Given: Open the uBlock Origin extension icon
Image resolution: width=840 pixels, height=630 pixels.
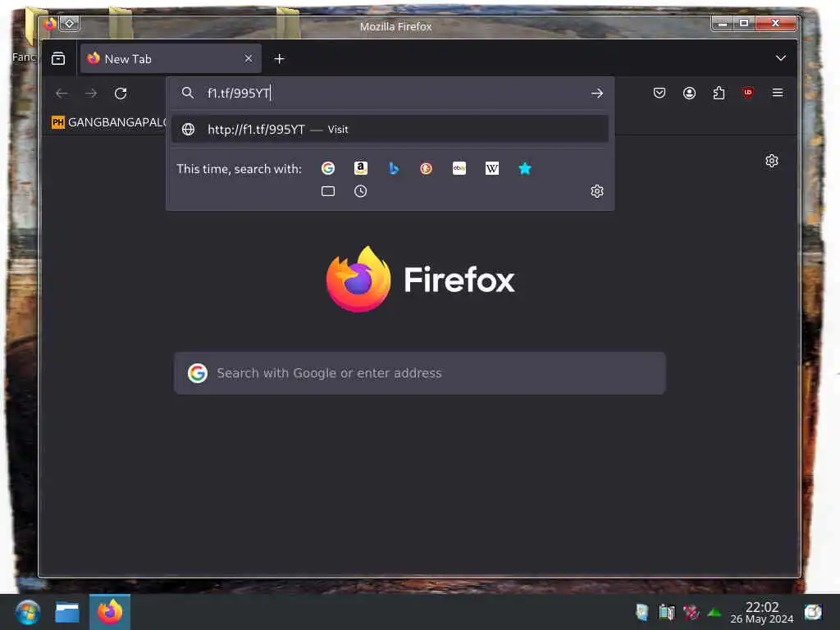Looking at the screenshot, I should pyautogui.click(x=748, y=93).
